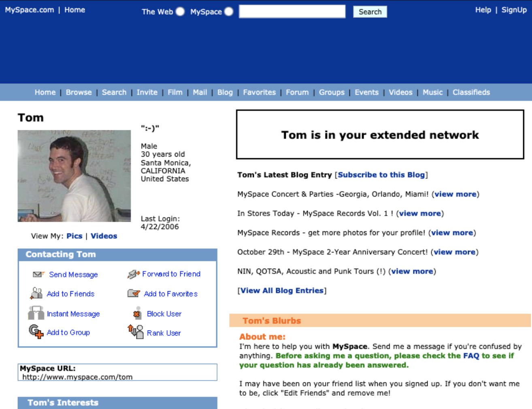
Task: Click the Add to Favorites folder icon
Action: [134, 293]
